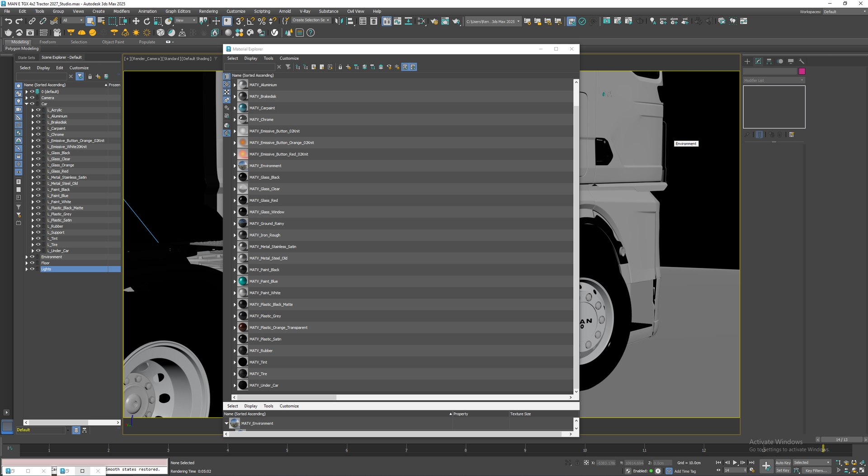Toggle visibility eye of L_Rubber layer

pyautogui.click(x=38, y=226)
